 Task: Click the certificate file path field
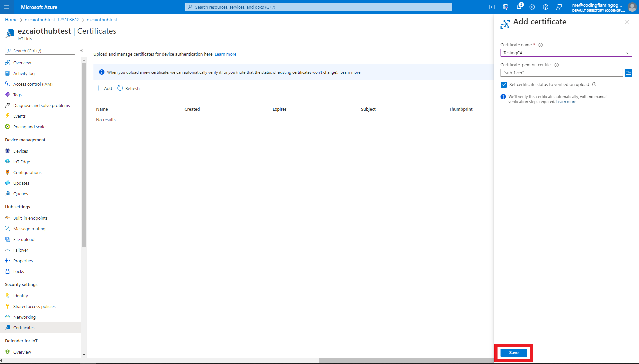click(562, 73)
